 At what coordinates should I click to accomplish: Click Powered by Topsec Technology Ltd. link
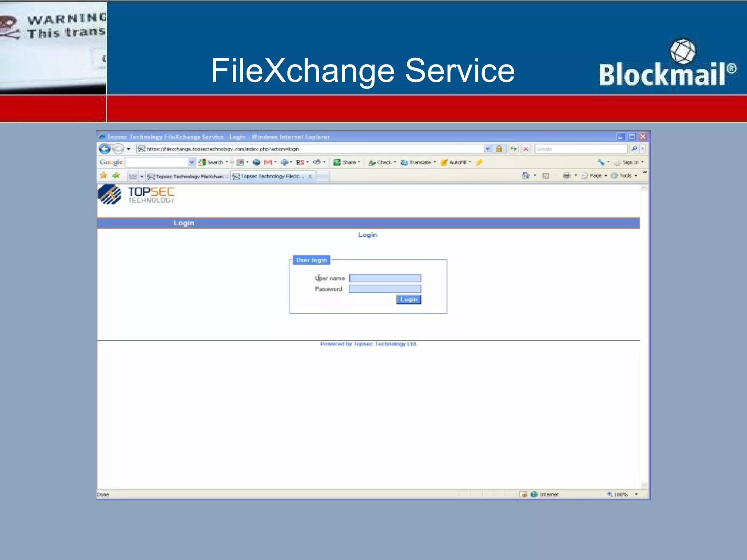(368, 344)
